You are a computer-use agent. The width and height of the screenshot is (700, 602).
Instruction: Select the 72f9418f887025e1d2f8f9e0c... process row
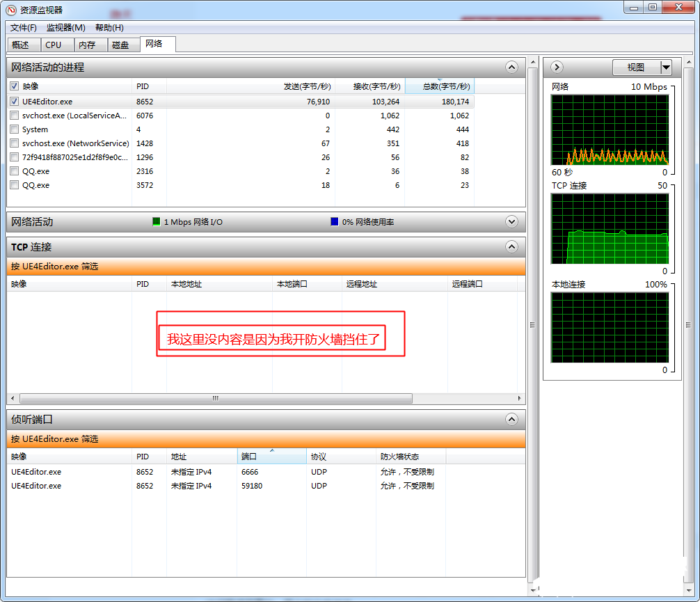click(x=241, y=157)
